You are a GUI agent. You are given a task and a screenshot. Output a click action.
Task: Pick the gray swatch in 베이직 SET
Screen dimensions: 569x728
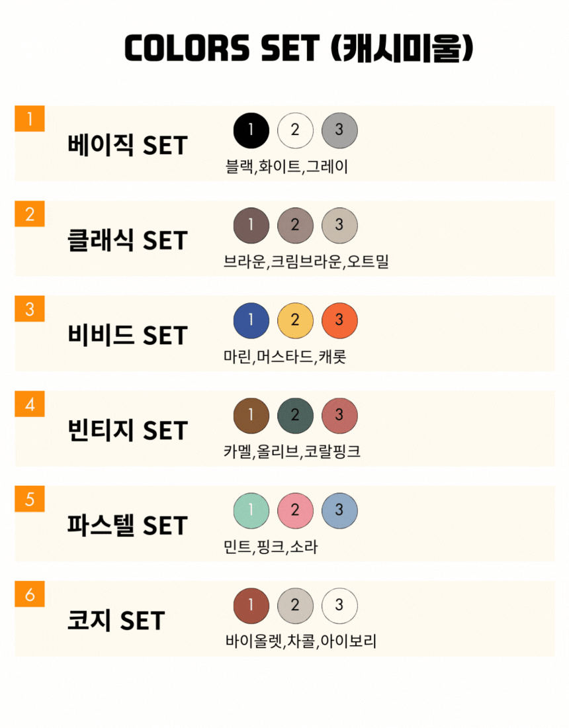pyautogui.click(x=339, y=130)
